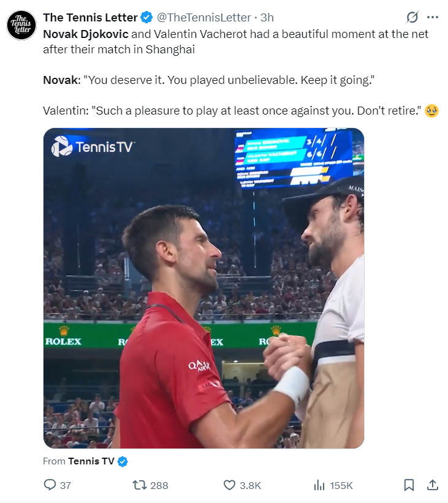
Task: Repost this tweet with the retweet icon
Action: 140,485
